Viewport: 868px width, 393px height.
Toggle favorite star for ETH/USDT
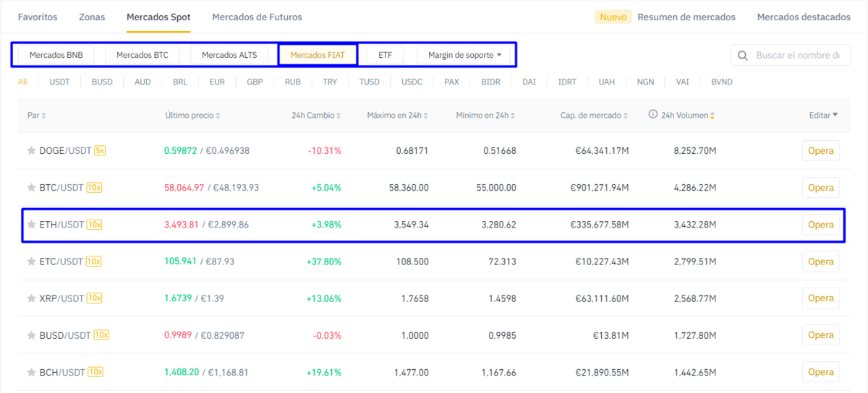click(x=31, y=225)
